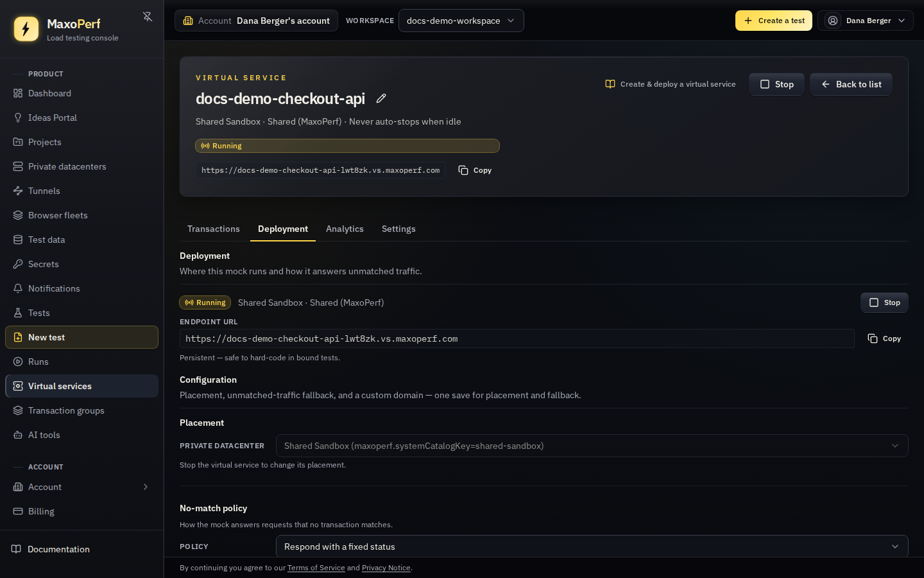Click the Create a test button
This screenshot has height=578, width=924.
pos(774,21)
